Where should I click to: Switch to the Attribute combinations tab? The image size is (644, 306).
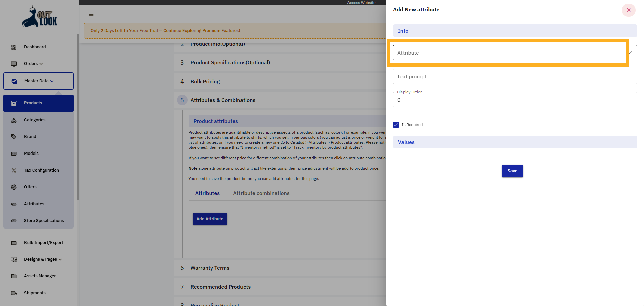pos(261,193)
